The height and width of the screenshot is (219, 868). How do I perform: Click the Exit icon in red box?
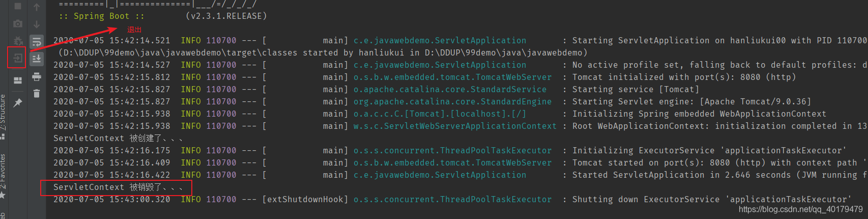coord(18,58)
